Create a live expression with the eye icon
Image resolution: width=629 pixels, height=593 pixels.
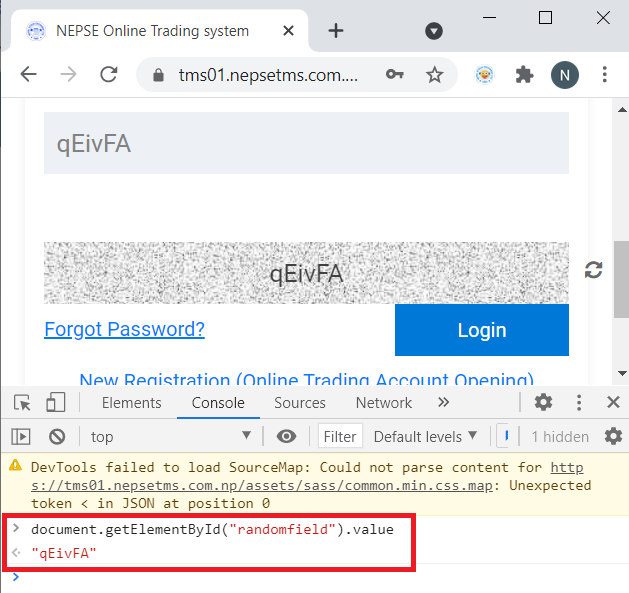click(287, 436)
